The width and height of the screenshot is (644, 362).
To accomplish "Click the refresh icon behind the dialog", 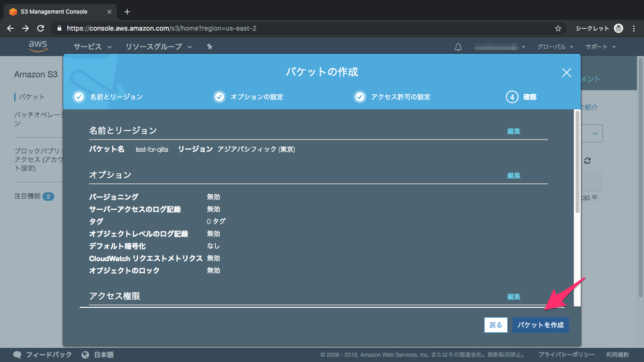I will point(587,161).
